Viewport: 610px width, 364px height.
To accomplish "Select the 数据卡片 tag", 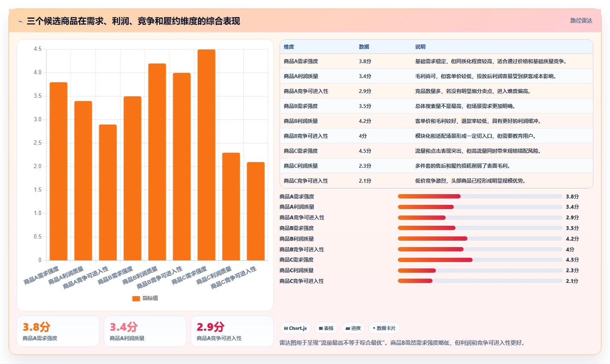I will 384,328.
